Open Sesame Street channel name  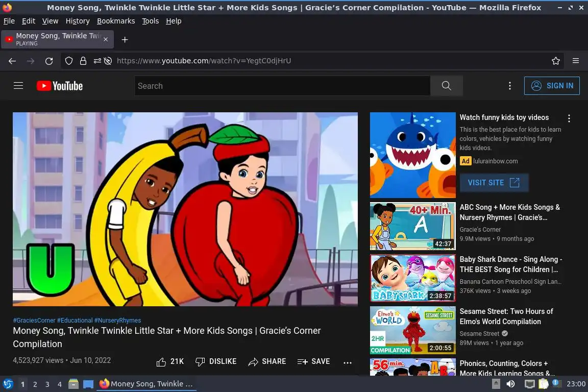479,333
